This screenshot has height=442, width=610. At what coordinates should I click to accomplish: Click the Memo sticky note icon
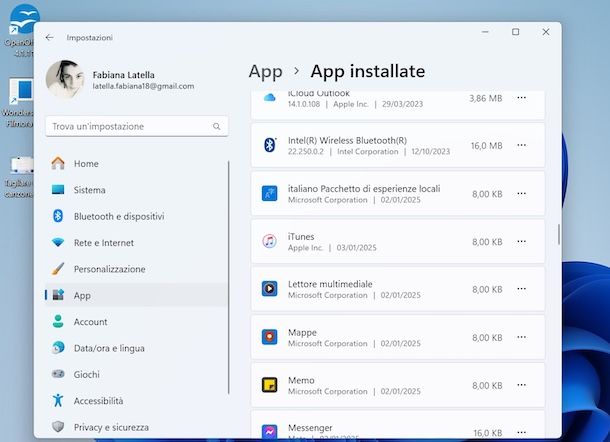coord(270,385)
